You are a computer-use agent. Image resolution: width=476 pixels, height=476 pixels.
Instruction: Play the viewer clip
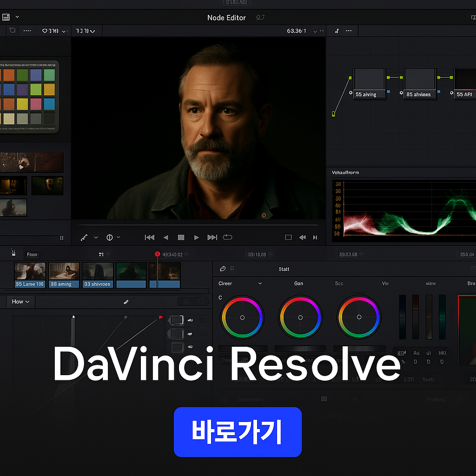pos(197,238)
